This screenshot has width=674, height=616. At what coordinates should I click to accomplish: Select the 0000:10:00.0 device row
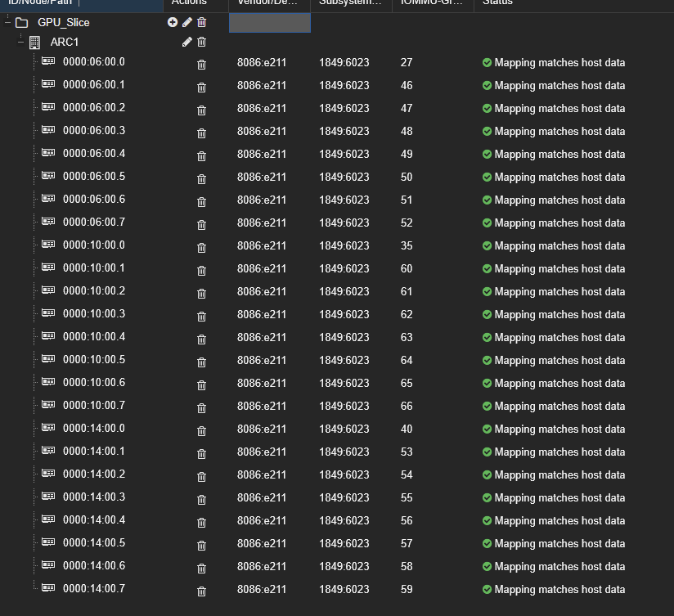pyautogui.click(x=93, y=245)
